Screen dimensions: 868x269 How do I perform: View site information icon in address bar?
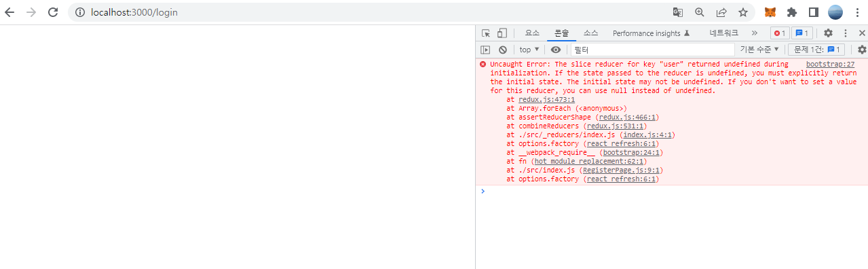click(79, 12)
